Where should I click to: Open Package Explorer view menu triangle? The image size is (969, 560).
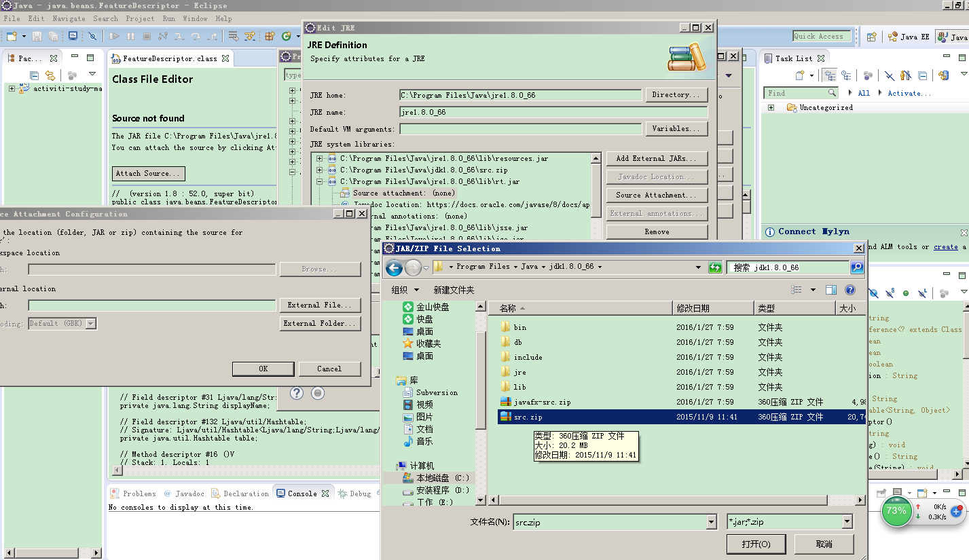92,74
